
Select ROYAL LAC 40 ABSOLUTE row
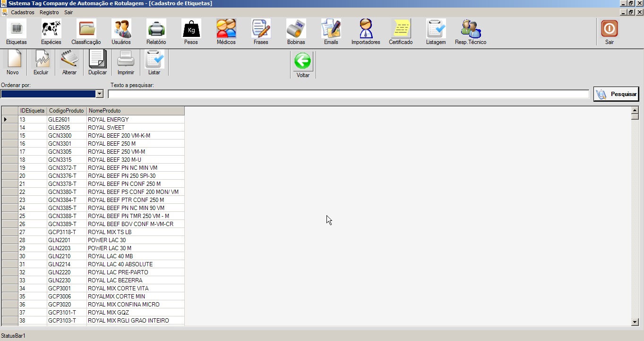pyautogui.click(x=93, y=264)
